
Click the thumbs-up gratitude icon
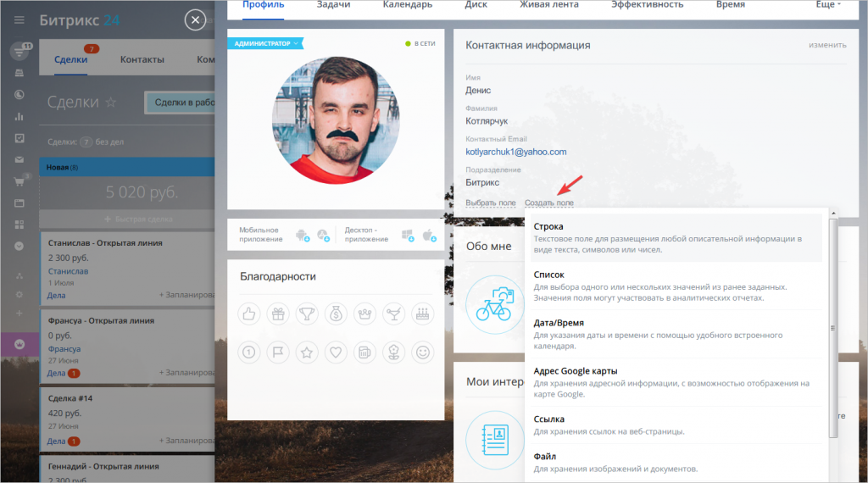click(249, 314)
